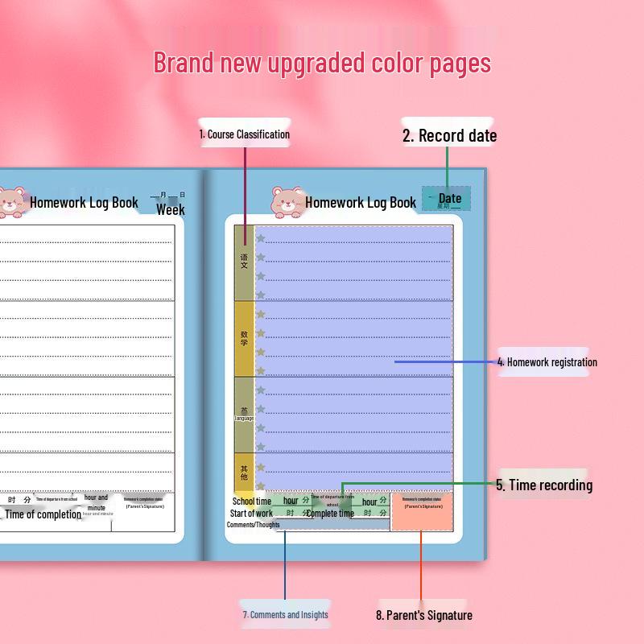The width and height of the screenshot is (644, 644).
Task: Click the bear mascot on the right page
Action: tap(287, 202)
